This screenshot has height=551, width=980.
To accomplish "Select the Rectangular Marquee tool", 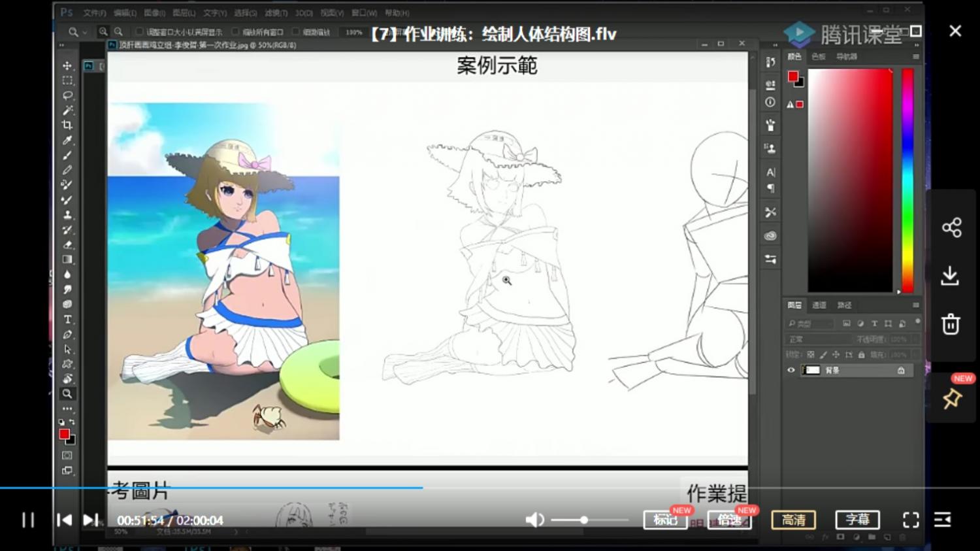I will click(x=67, y=80).
